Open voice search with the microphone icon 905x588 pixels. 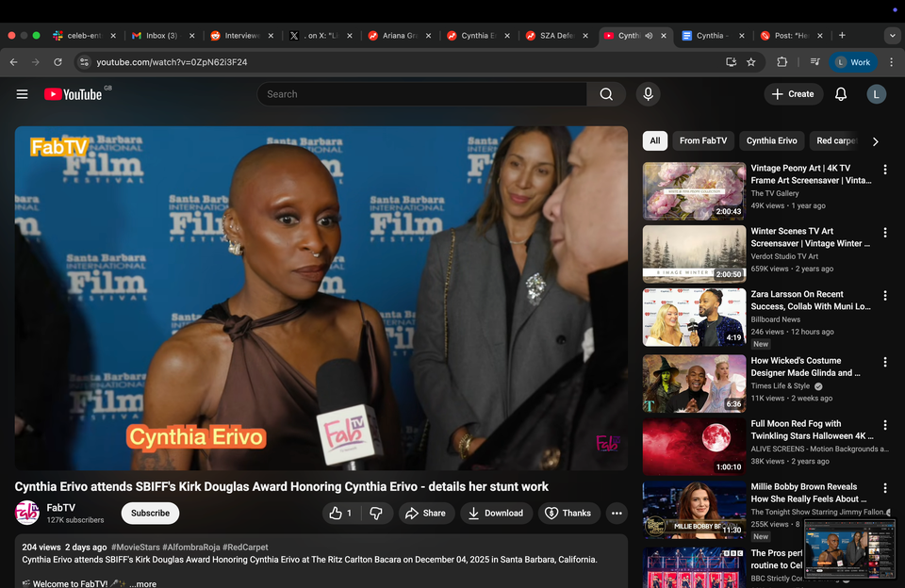coord(648,94)
